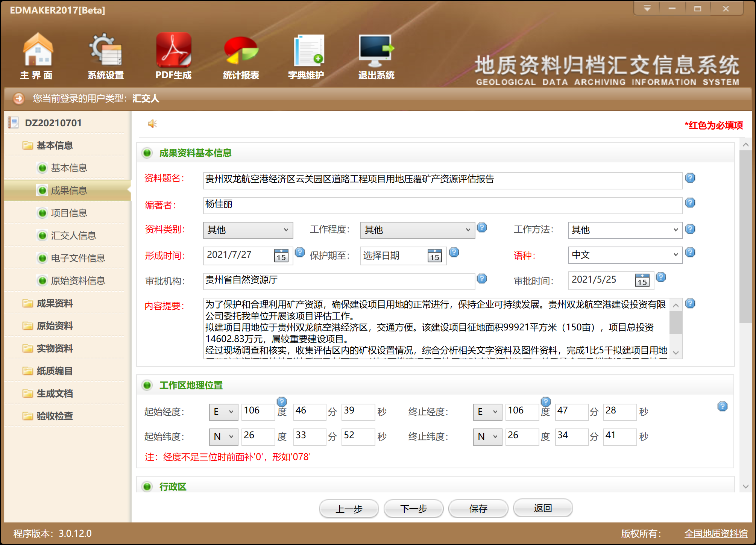Open calendar picker for 保护期至
This screenshot has height=545, width=756.
[435, 256]
